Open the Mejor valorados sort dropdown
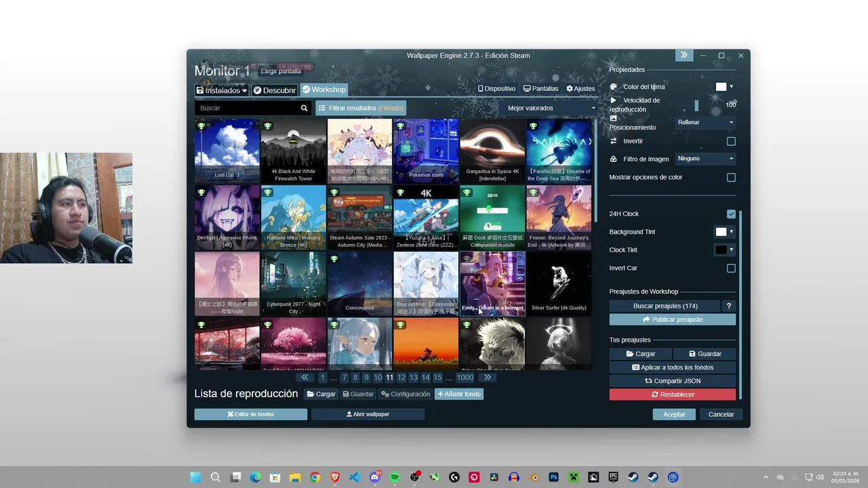This screenshot has height=488, width=868. (x=551, y=108)
